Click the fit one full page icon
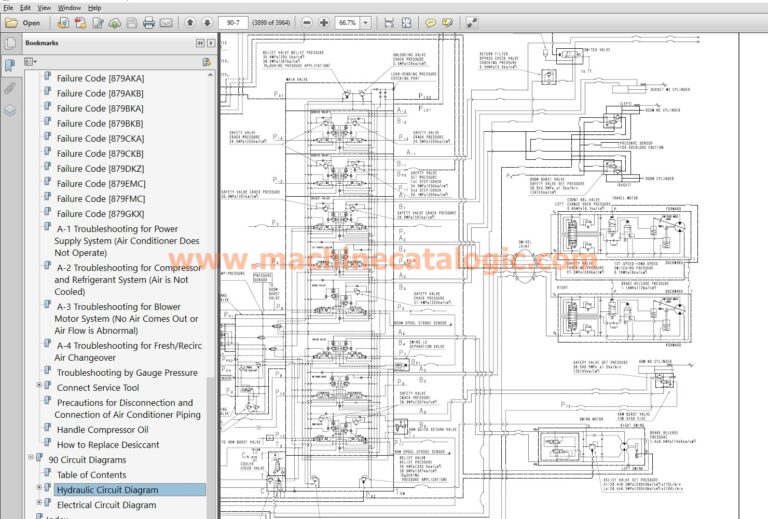This screenshot has height=519, width=768. [407, 23]
